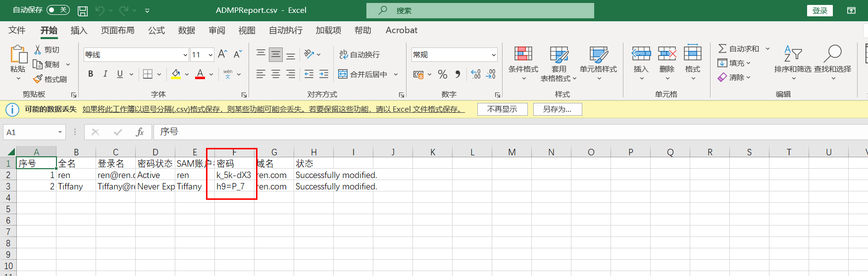Decrease decimal places icon
The height and width of the screenshot is (276, 868).
491,74
